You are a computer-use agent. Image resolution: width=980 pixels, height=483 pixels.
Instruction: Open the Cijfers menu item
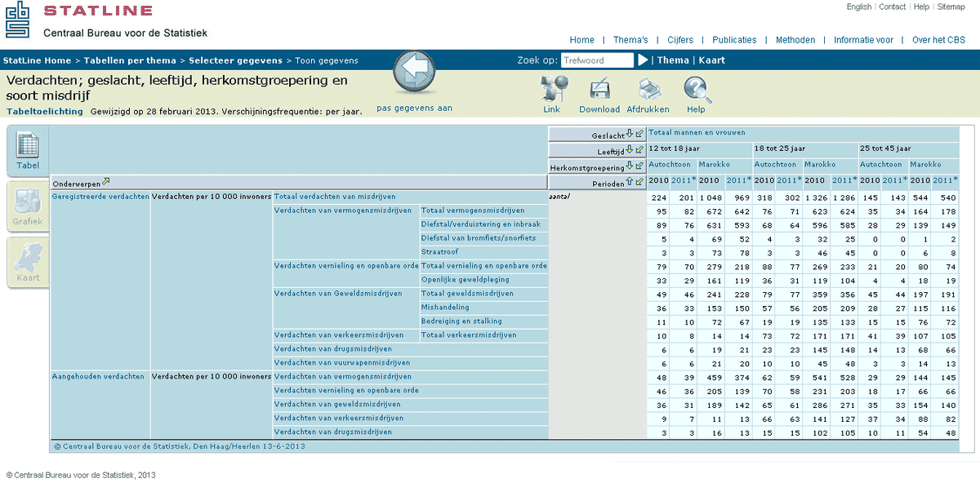tap(680, 40)
